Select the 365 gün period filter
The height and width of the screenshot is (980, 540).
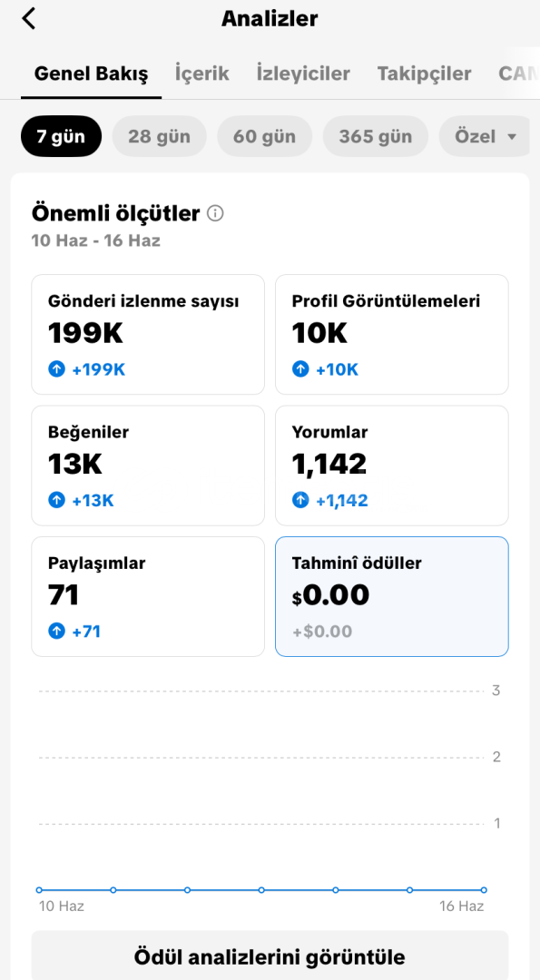[376, 136]
